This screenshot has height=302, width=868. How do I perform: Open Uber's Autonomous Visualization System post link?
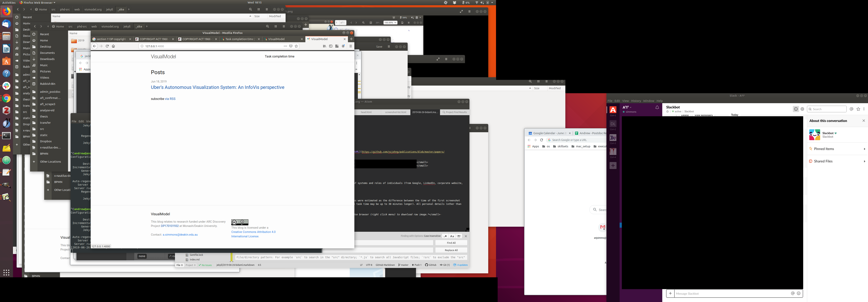click(x=217, y=87)
